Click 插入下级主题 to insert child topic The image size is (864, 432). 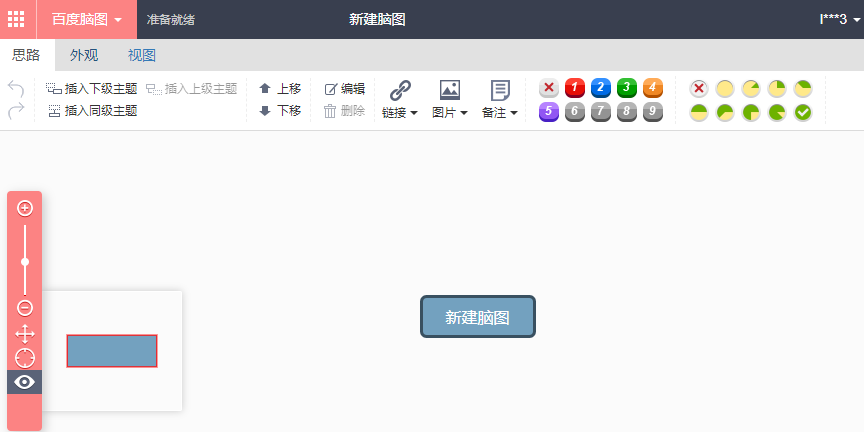(91, 88)
